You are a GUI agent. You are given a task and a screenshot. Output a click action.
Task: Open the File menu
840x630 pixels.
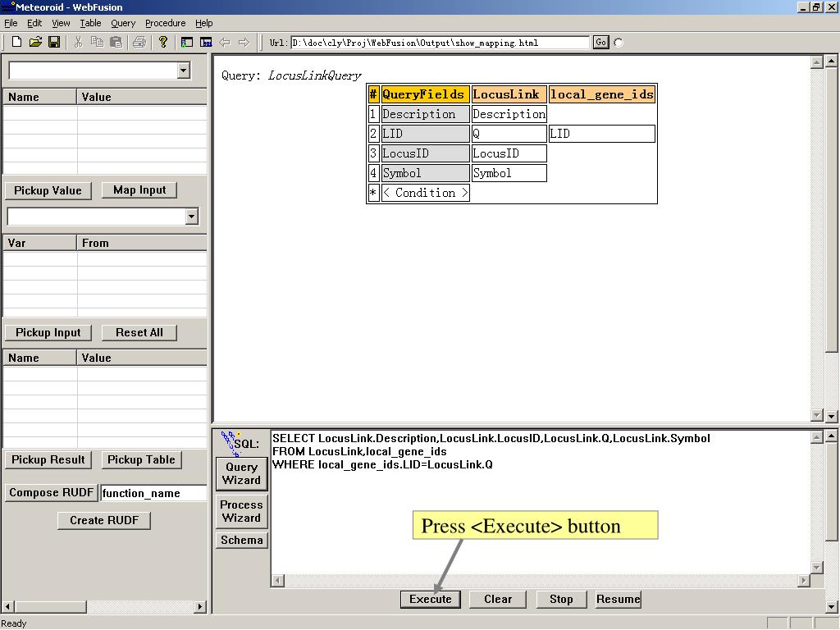point(11,23)
